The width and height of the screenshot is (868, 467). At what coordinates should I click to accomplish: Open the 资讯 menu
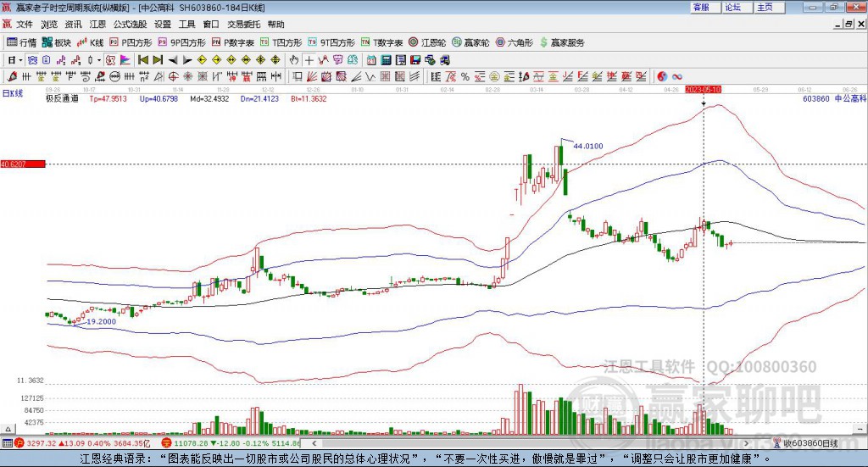click(x=73, y=25)
